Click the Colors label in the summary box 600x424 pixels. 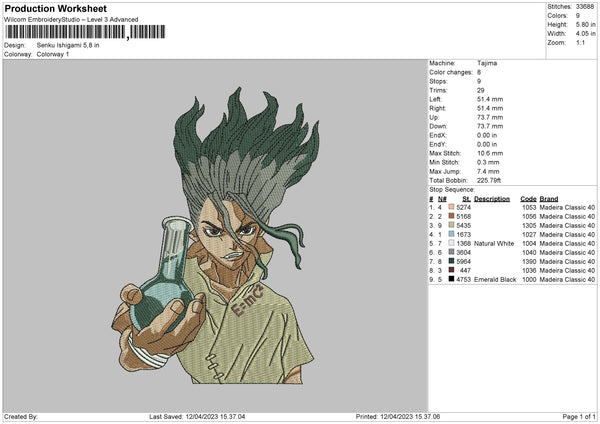pyautogui.click(x=557, y=16)
